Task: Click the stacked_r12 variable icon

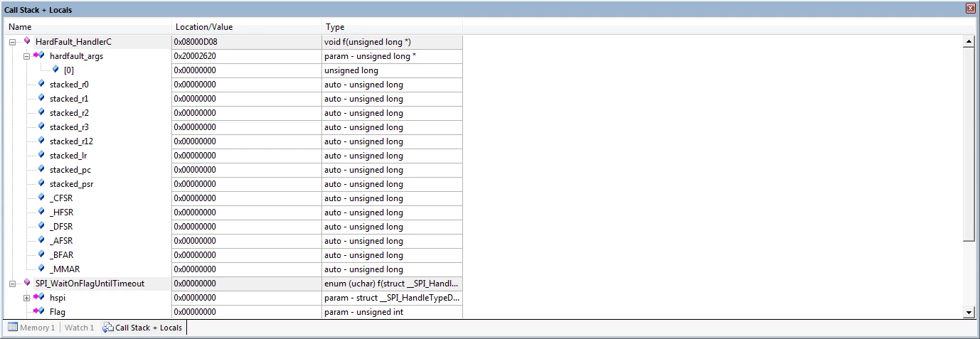Action: (41, 141)
